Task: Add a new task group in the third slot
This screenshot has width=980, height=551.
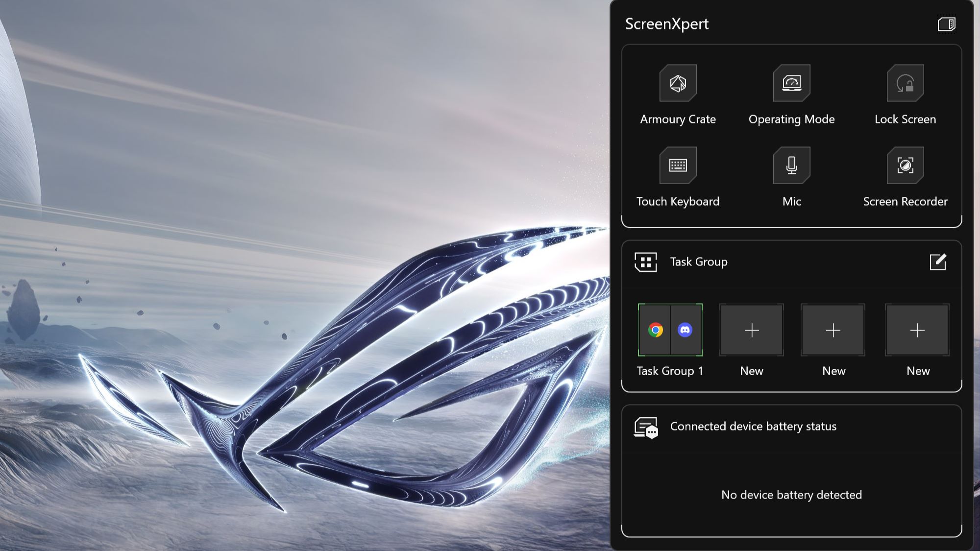Action: [x=833, y=330]
